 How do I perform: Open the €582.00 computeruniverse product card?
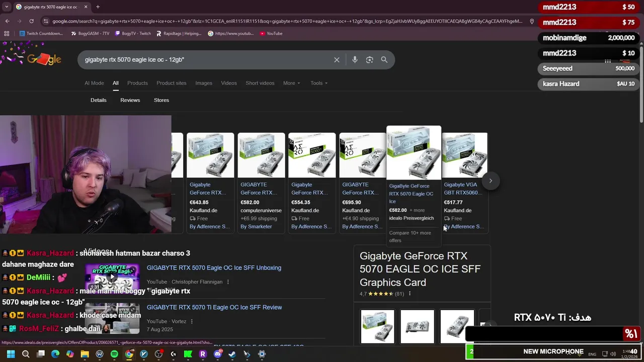click(x=261, y=182)
